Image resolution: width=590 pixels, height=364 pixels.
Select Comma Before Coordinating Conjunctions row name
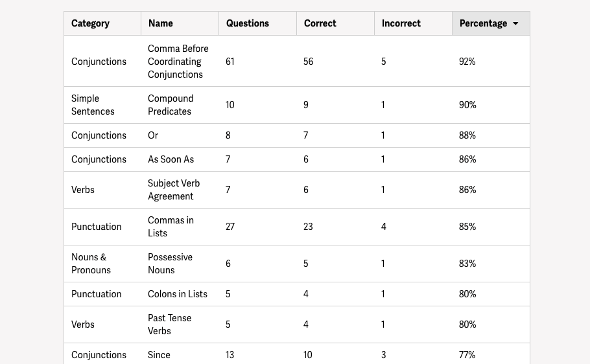point(178,62)
